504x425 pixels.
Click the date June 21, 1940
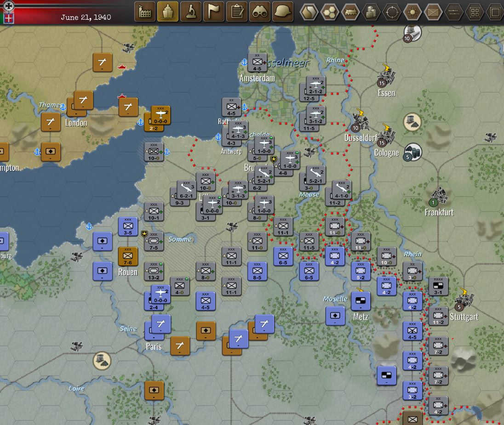[86, 17]
